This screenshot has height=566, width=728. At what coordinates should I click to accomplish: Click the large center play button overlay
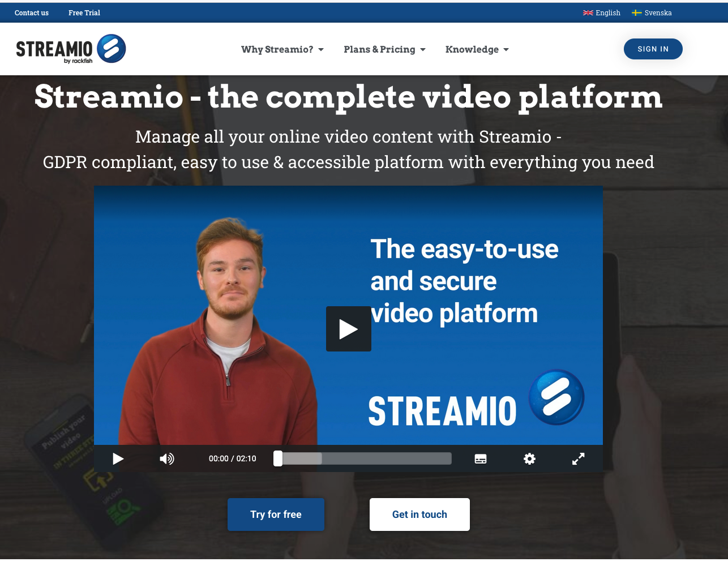pyautogui.click(x=349, y=329)
